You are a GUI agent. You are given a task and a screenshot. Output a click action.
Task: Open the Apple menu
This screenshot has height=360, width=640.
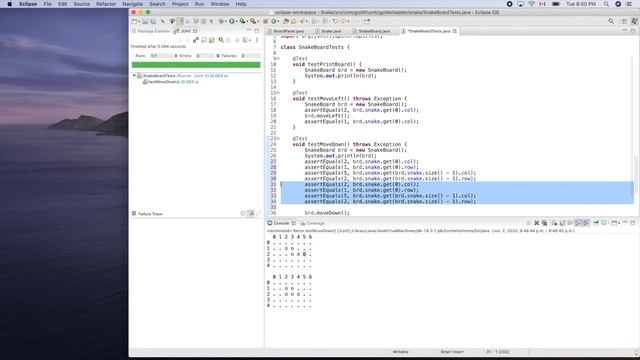click(9, 4)
